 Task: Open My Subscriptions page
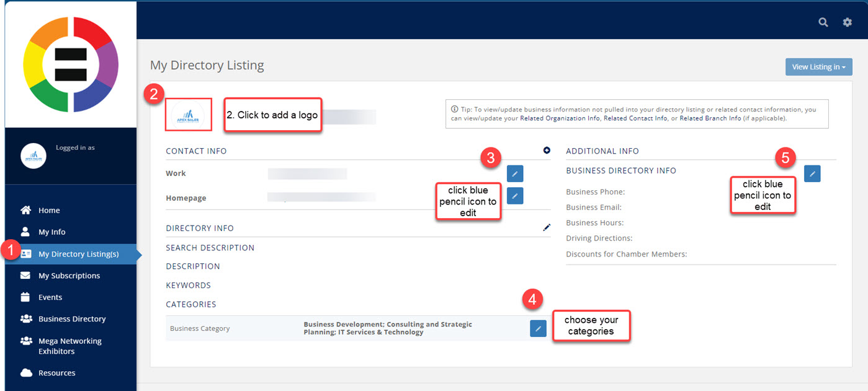[69, 276]
